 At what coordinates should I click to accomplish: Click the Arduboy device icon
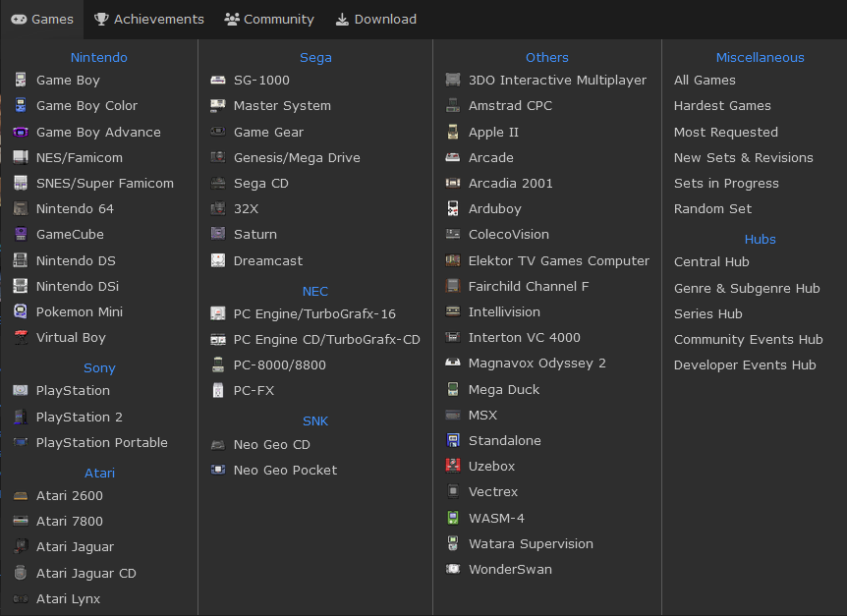(453, 208)
